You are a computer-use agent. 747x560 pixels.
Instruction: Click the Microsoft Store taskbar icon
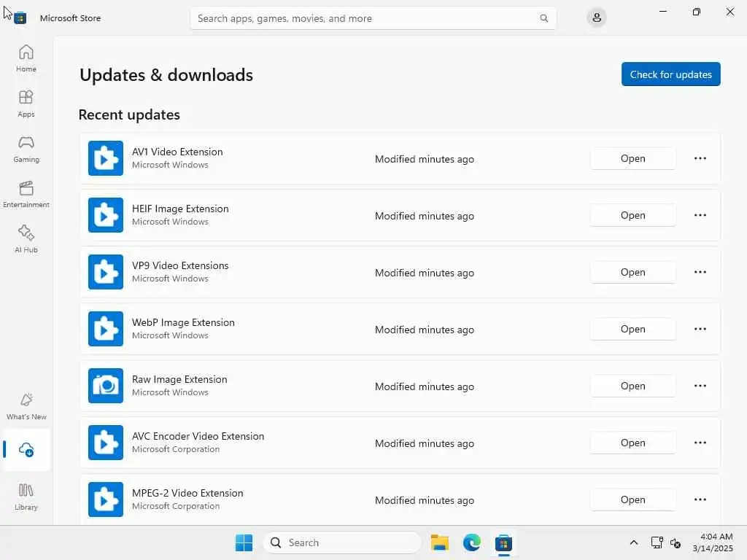point(503,542)
